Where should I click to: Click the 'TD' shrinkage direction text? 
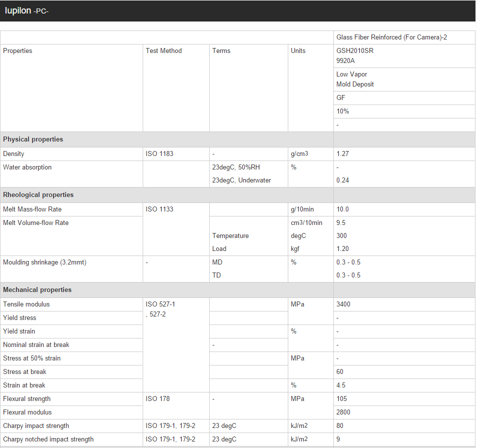click(x=216, y=275)
